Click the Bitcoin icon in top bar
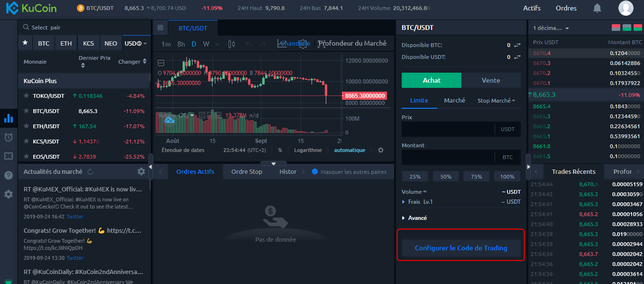Screen dimensions: 644x284 pos(81,8)
